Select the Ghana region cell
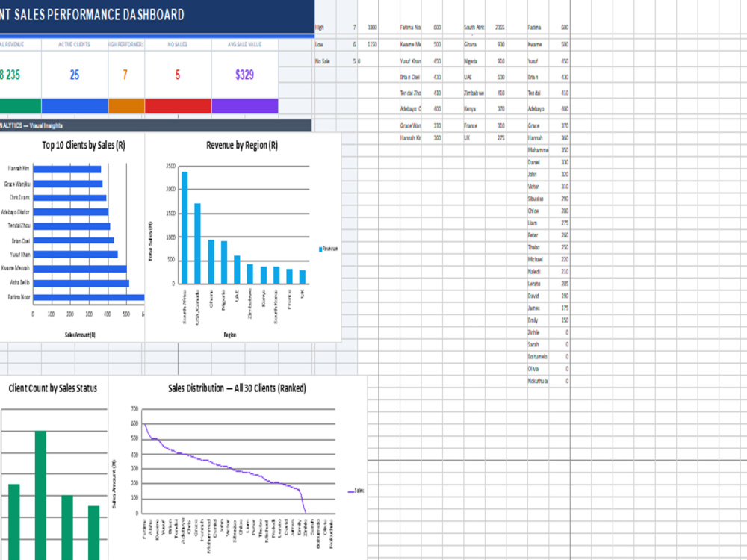The image size is (747, 560). pyautogui.click(x=474, y=44)
